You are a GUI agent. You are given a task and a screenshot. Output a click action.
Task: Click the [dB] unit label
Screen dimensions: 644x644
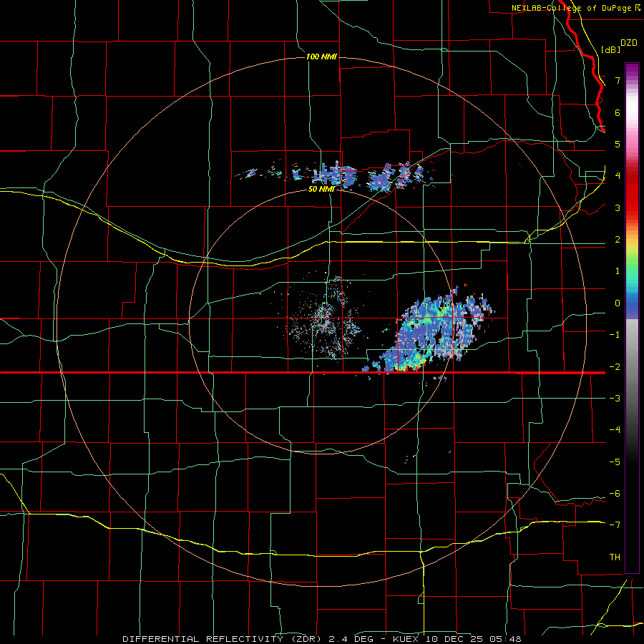pos(610,49)
